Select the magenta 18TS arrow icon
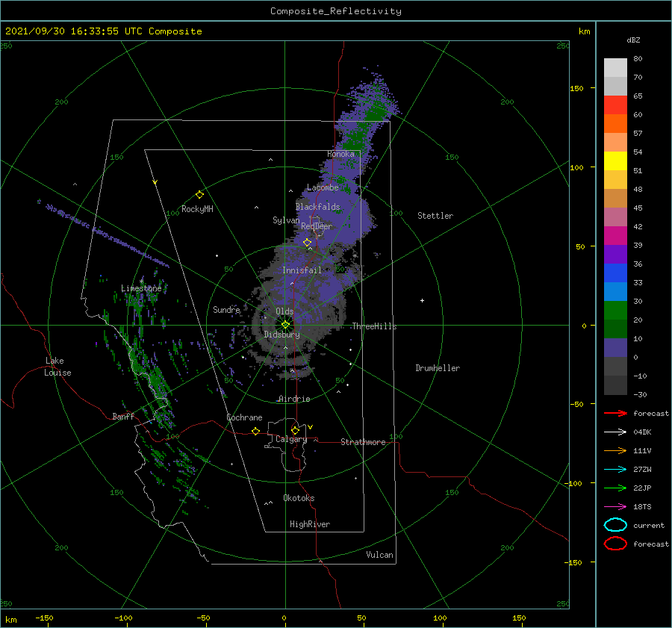The width and height of the screenshot is (672, 628). point(615,507)
